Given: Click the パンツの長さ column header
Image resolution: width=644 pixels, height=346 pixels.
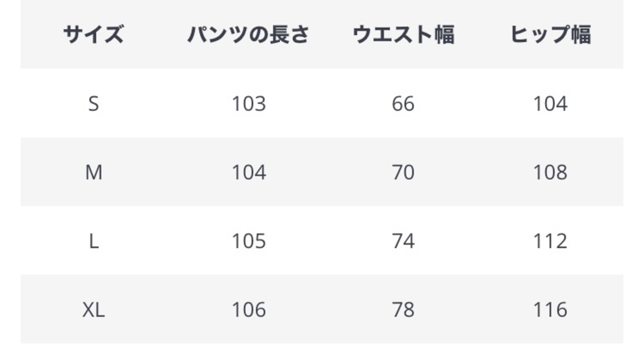Looking at the screenshot, I should pos(248,35).
